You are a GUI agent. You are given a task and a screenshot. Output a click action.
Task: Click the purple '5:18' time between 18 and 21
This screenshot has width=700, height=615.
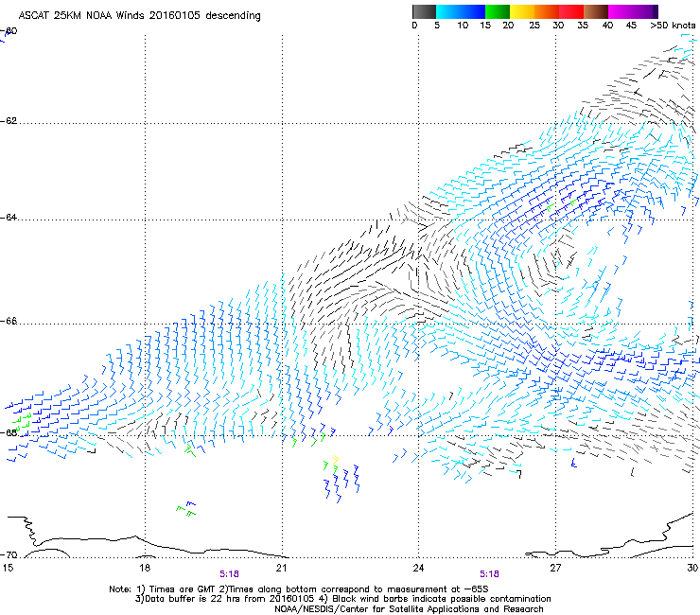pyautogui.click(x=229, y=574)
